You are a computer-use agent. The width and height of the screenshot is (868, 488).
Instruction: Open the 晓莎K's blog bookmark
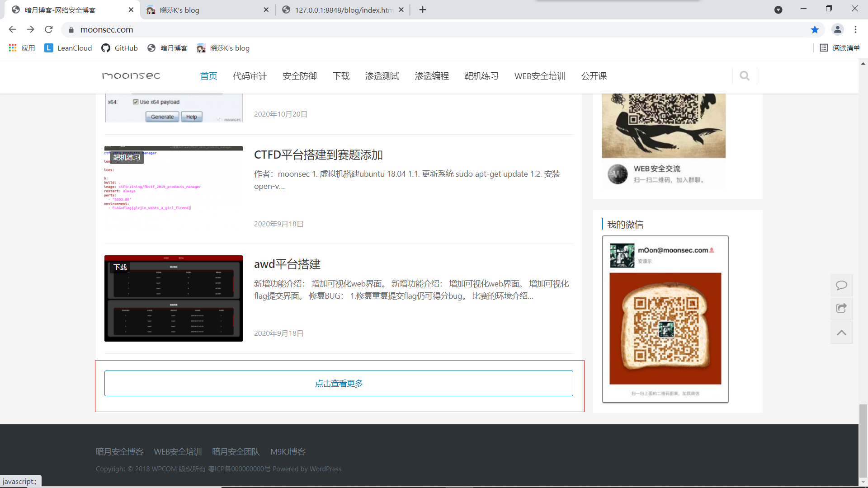(223, 48)
